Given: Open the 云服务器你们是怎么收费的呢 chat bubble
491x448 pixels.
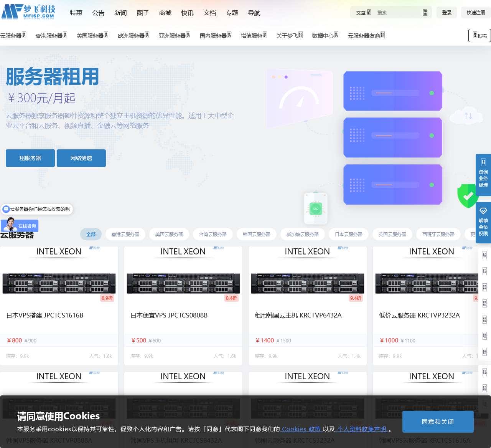Looking at the screenshot, I should point(37,209).
